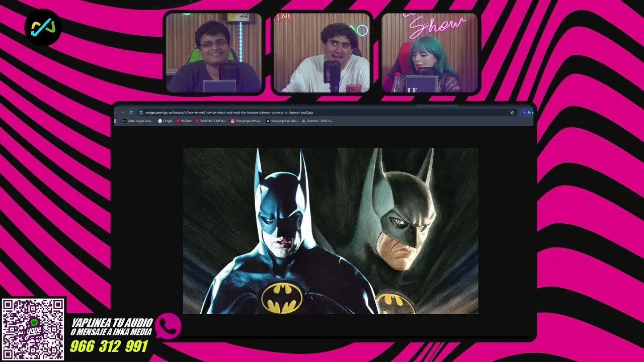Select the webcam feed of woman with teal hair
The image size is (644, 362).
[430, 53]
